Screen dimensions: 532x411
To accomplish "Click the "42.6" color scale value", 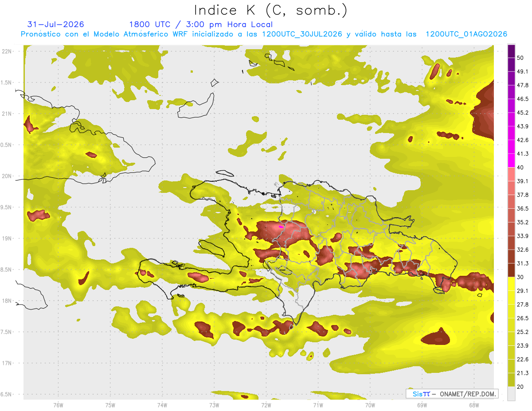I will tap(522, 140).
